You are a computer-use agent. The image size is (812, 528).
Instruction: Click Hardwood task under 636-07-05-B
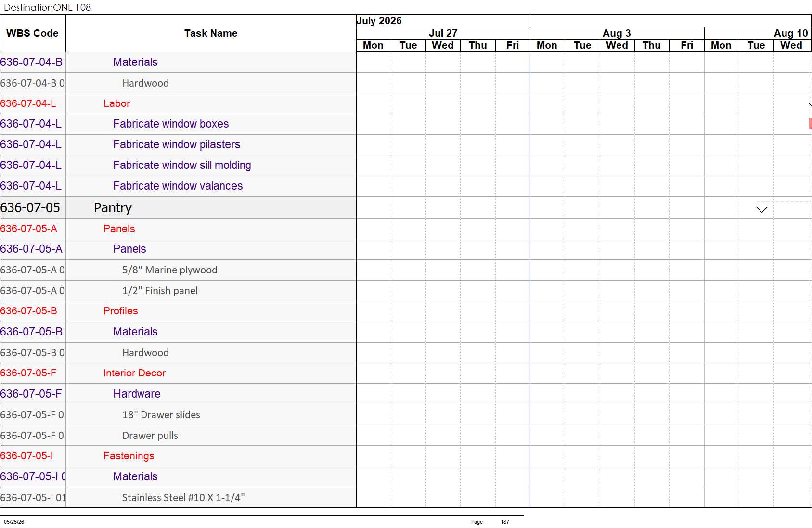pos(145,353)
